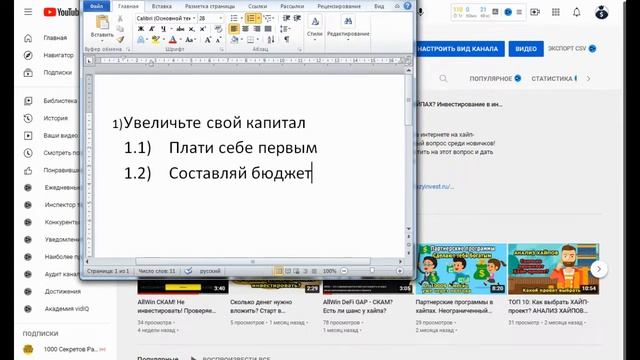Click the Increase Indent icon

coord(297,18)
